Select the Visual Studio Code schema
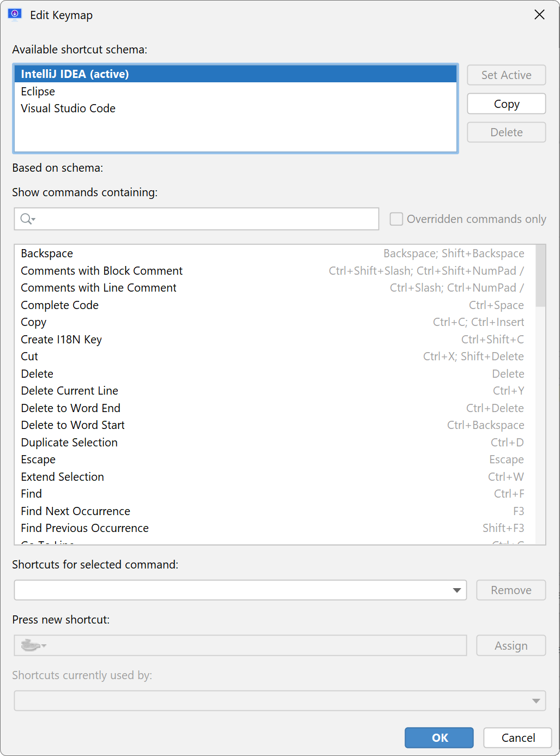560x756 pixels. point(236,108)
